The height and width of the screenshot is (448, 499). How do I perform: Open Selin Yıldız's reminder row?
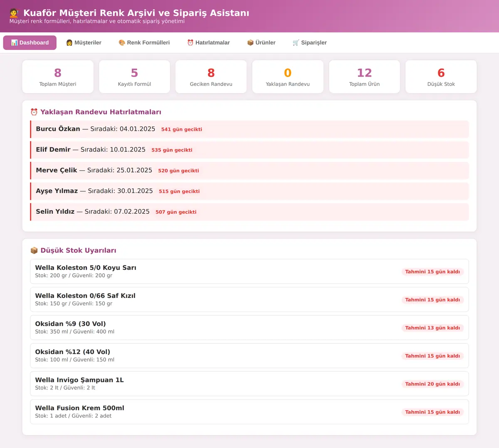[x=249, y=212]
